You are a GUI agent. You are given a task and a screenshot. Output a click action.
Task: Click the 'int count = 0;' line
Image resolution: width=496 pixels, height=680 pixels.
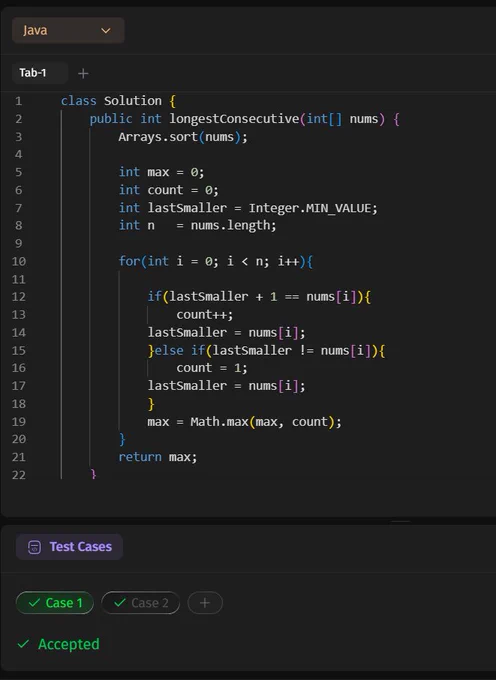pos(169,190)
